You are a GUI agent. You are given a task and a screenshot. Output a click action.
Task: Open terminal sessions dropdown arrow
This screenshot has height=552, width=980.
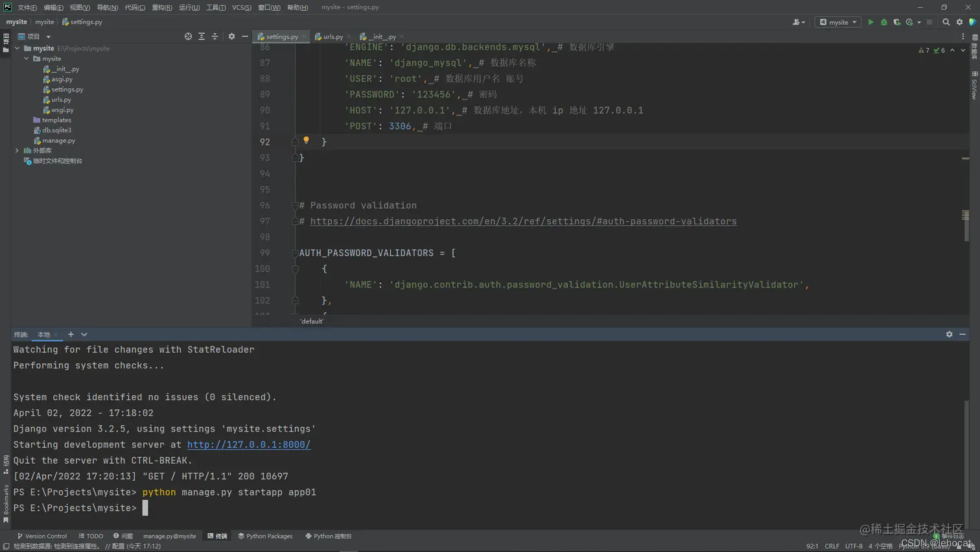(x=84, y=335)
